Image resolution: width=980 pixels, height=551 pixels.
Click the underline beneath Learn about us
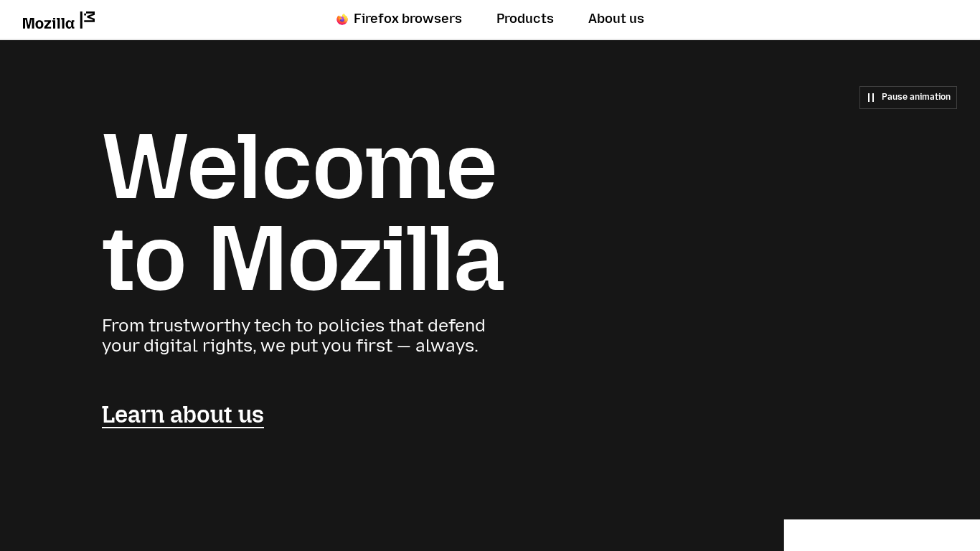click(183, 428)
